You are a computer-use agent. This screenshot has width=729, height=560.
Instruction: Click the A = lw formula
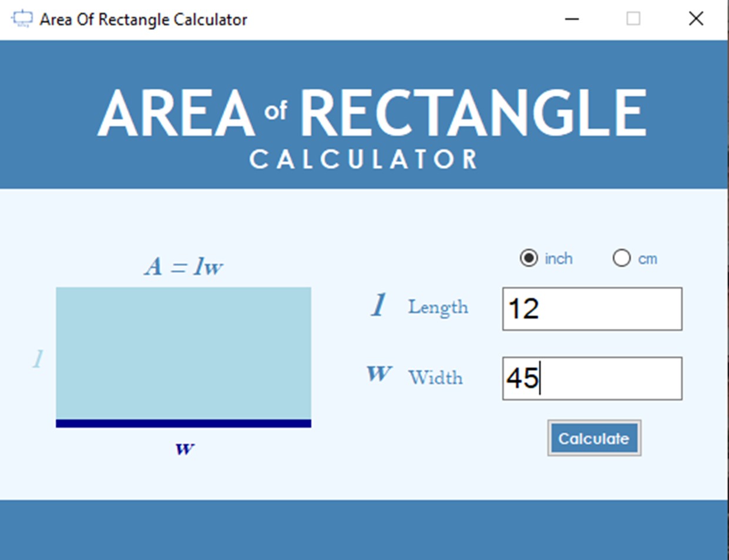(x=184, y=267)
